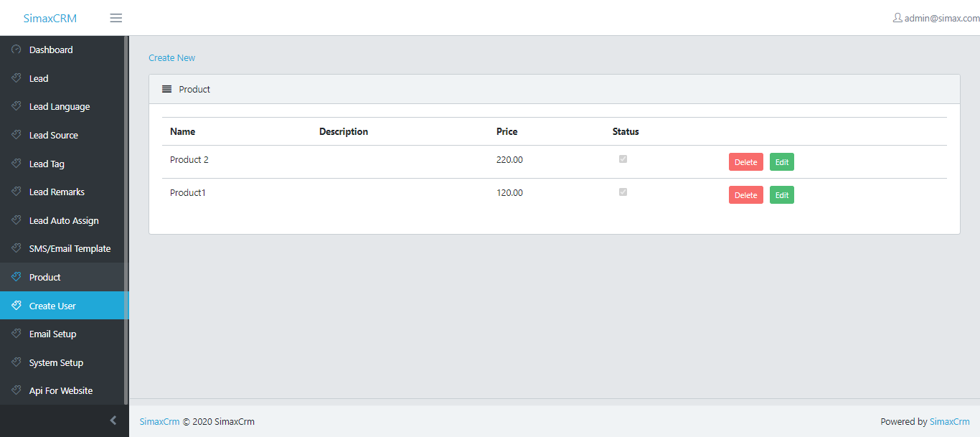Toggle the Status checkbox for Product 2
Screen dimensions: 980x437
[x=623, y=159]
